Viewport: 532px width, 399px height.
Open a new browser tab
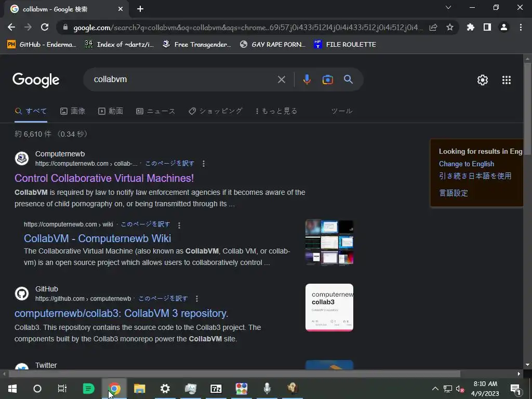(140, 9)
